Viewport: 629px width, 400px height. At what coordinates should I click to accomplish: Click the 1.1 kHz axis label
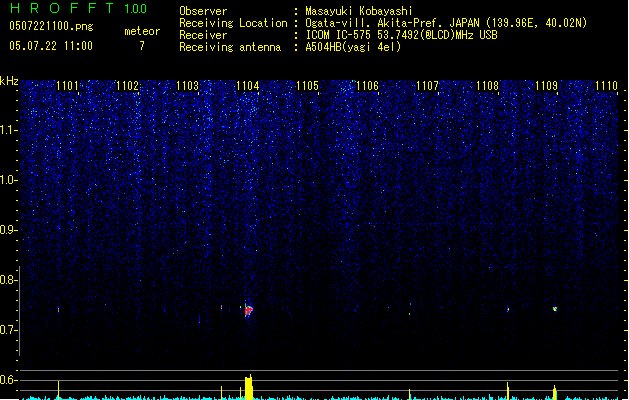[8, 130]
